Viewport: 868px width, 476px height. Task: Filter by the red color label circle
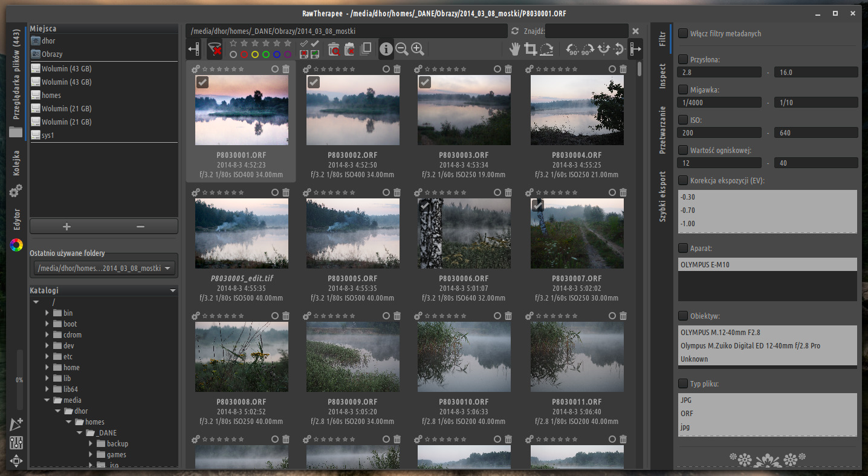244,54
